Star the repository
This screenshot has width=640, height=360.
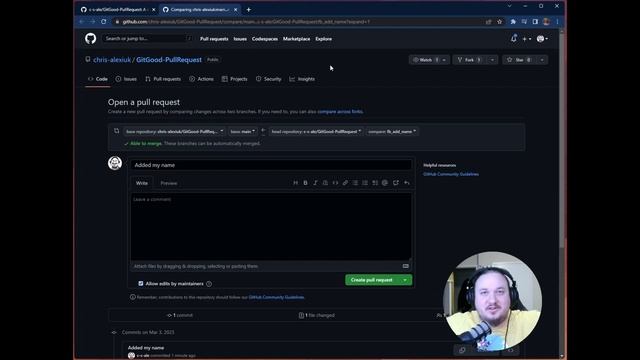coord(520,60)
